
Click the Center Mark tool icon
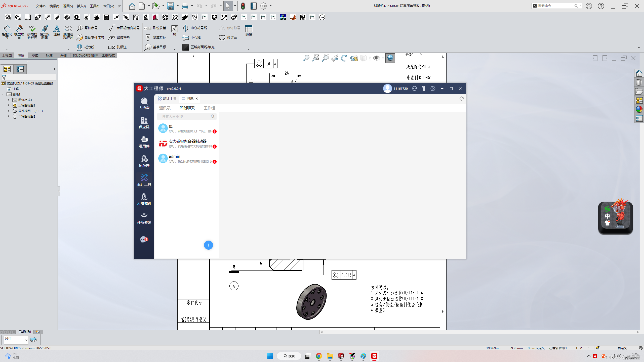[x=186, y=28]
